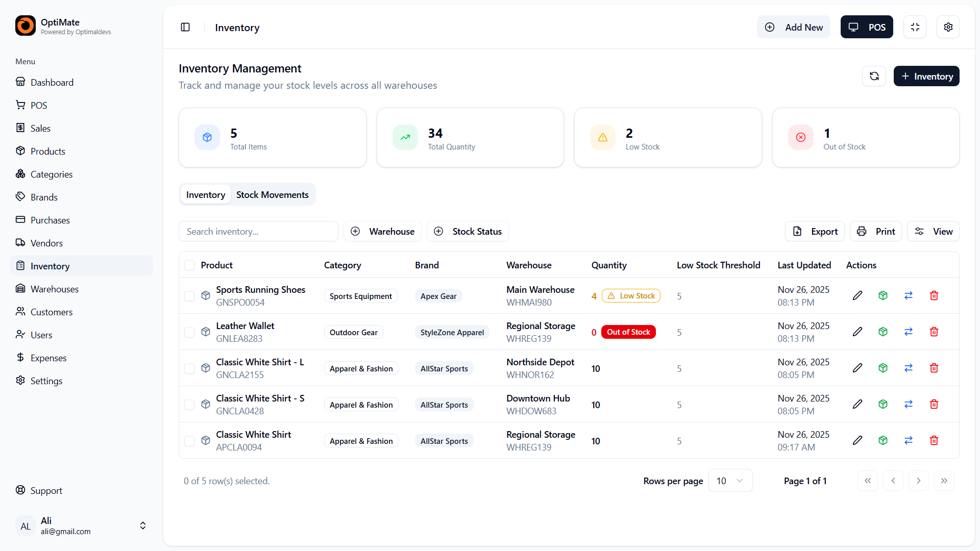Viewport: 980px width, 551px height.
Task: Open Warehouses from the sidebar menu
Action: click(x=54, y=289)
